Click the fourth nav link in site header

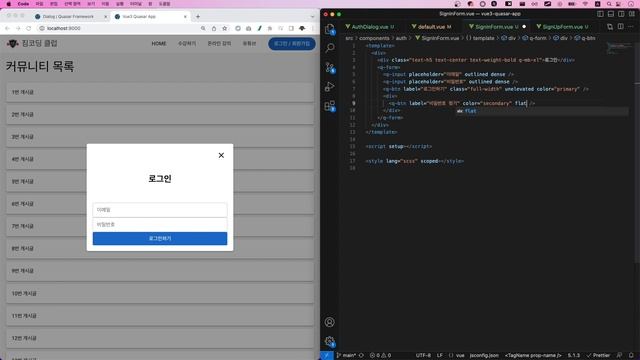pos(249,44)
